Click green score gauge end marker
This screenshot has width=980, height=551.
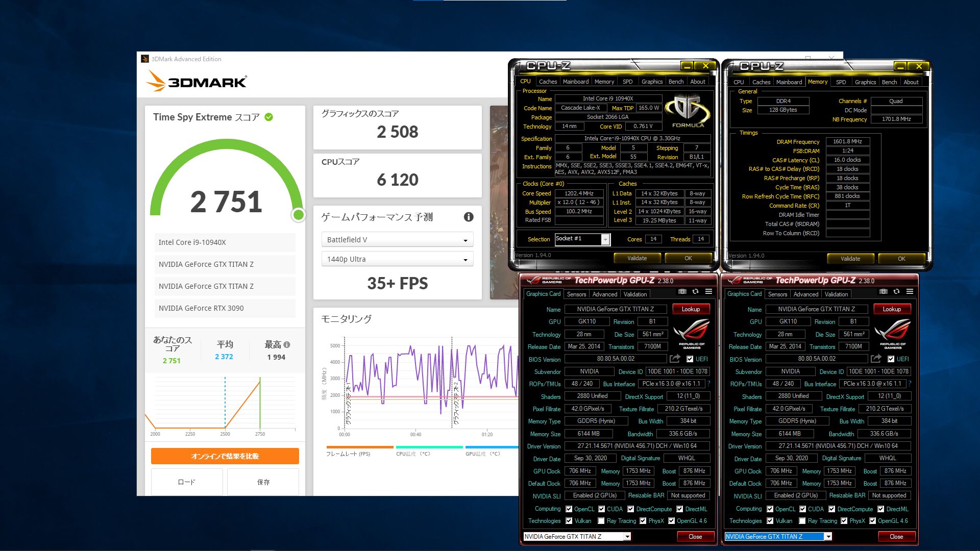pyautogui.click(x=299, y=215)
